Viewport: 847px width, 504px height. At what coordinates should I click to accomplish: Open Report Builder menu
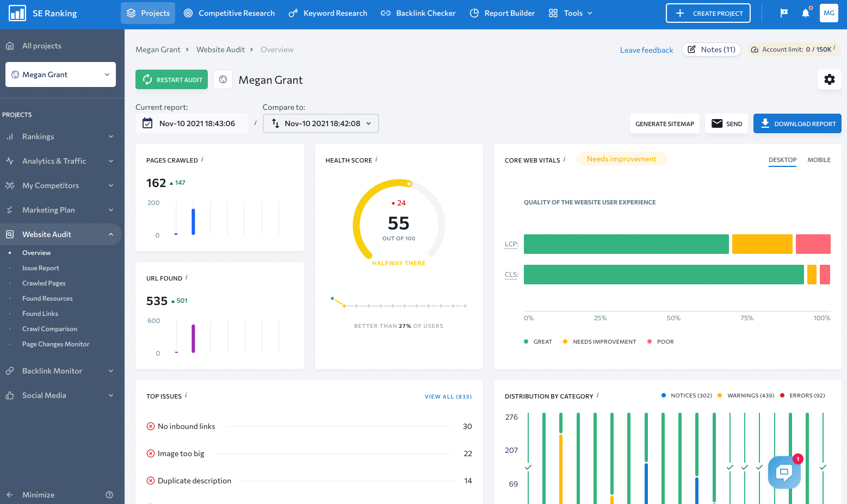pos(502,13)
